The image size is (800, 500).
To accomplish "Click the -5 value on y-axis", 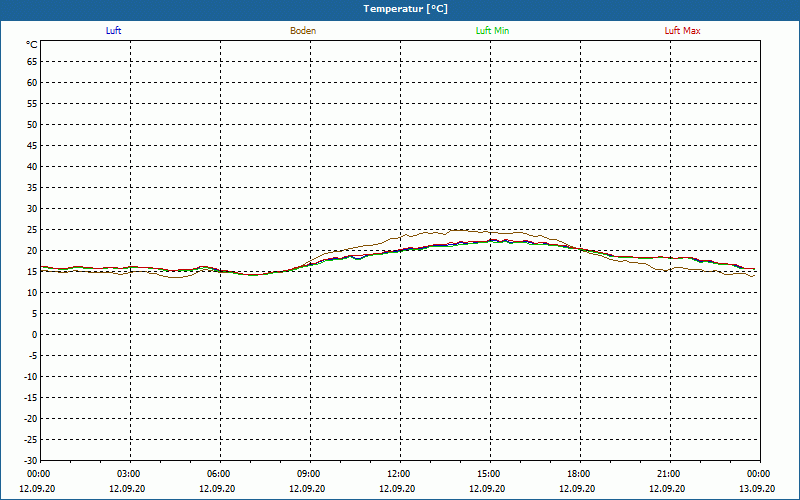I will 32,356.
